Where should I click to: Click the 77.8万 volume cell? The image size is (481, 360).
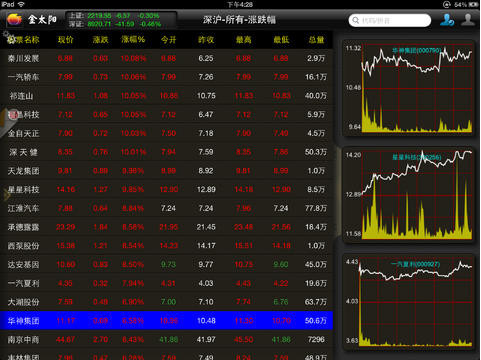click(316, 208)
